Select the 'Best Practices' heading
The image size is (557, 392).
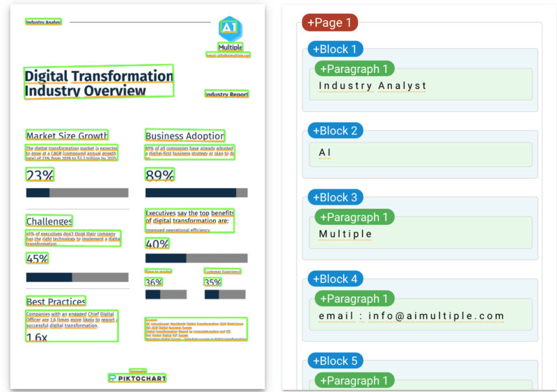tap(56, 301)
